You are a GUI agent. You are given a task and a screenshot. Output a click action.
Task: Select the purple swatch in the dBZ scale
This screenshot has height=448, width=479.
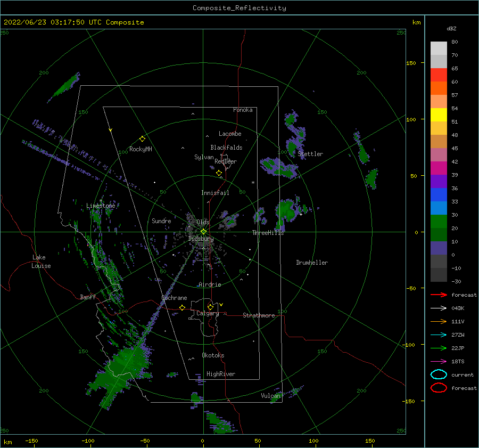[x=439, y=182]
